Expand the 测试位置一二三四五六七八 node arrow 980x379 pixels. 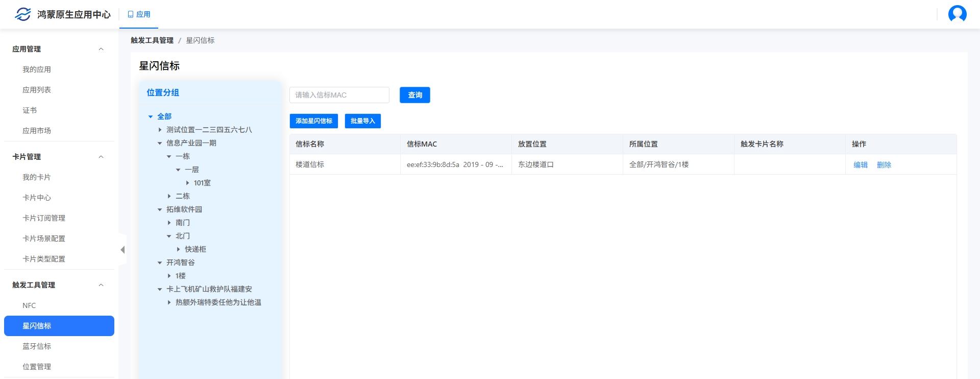click(160, 130)
